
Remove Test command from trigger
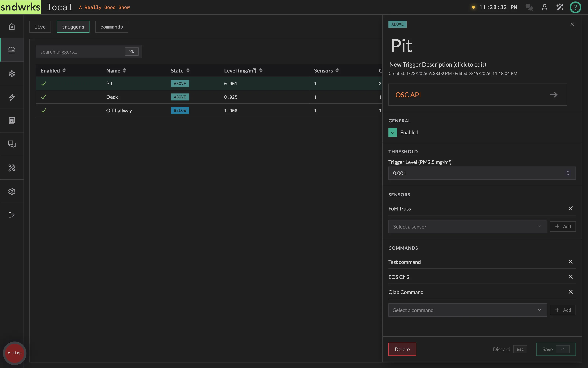tap(571, 262)
